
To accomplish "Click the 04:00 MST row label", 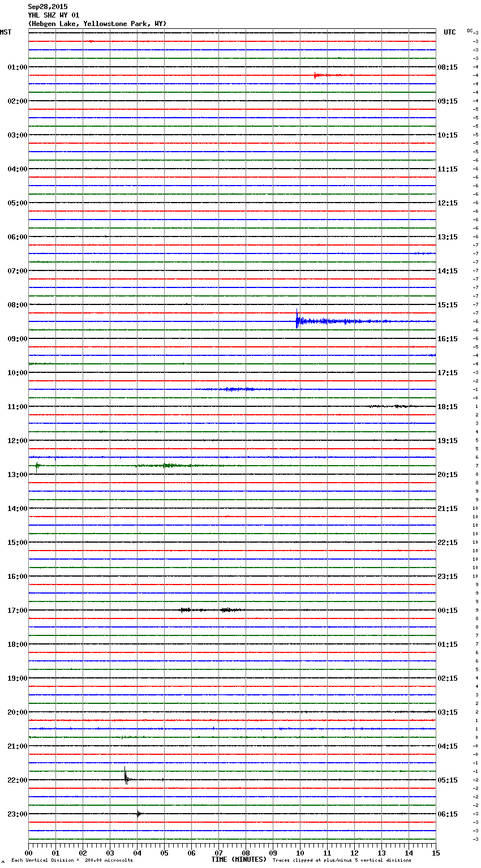I will tap(18, 169).
